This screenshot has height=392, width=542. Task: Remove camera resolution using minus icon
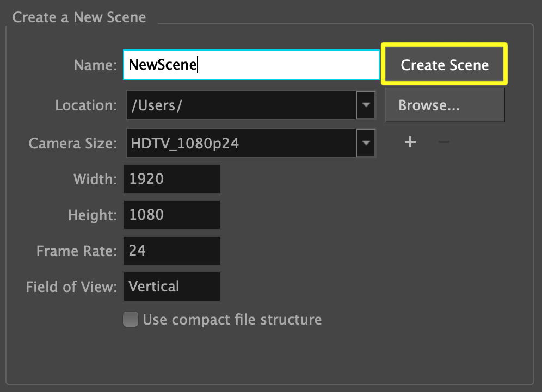tap(444, 142)
